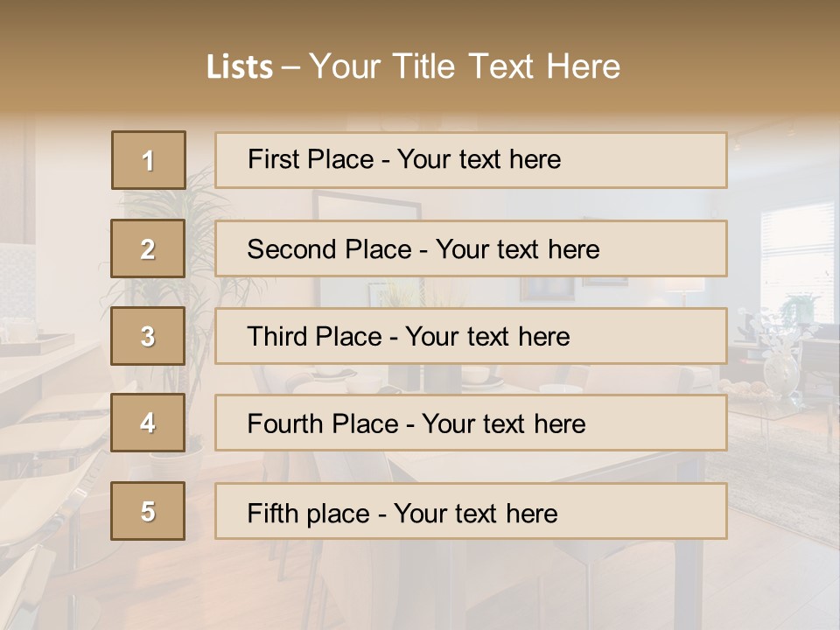Image resolution: width=840 pixels, height=630 pixels.
Task: Click the "Fifth place" text bar
Action: [x=471, y=511]
